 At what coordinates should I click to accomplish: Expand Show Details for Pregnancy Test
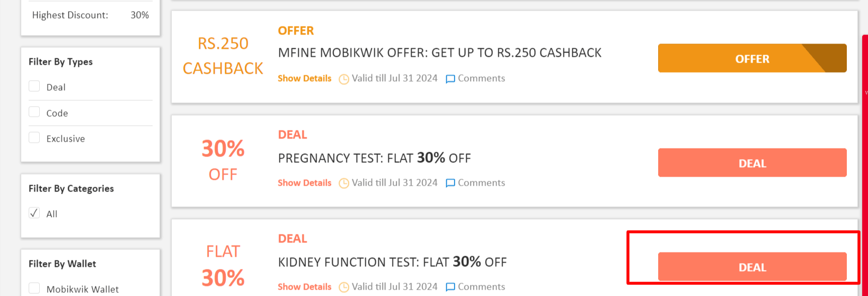pyautogui.click(x=304, y=183)
